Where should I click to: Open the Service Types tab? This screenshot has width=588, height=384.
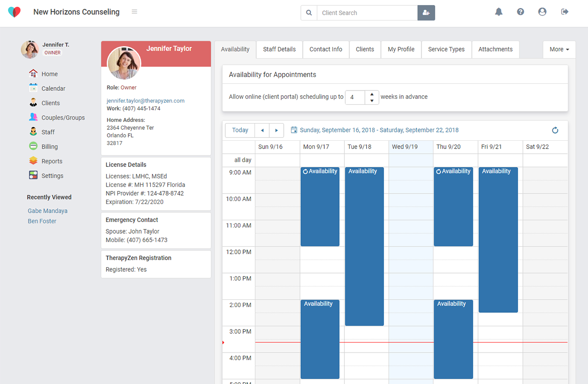(x=446, y=49)
